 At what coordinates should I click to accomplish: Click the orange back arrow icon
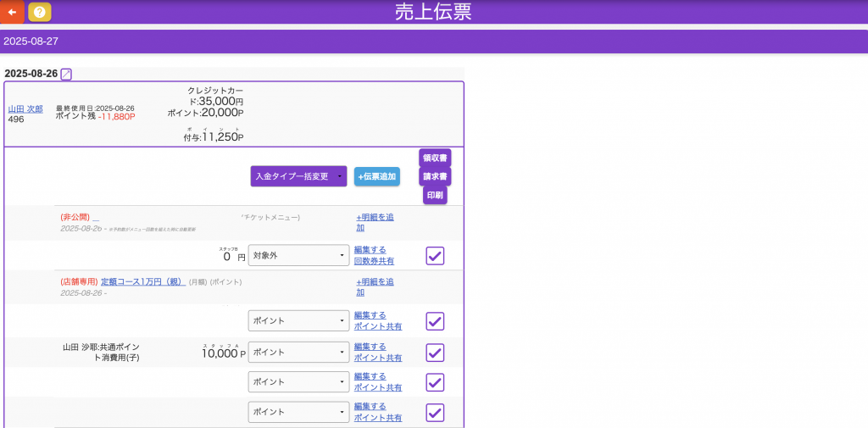12,12
